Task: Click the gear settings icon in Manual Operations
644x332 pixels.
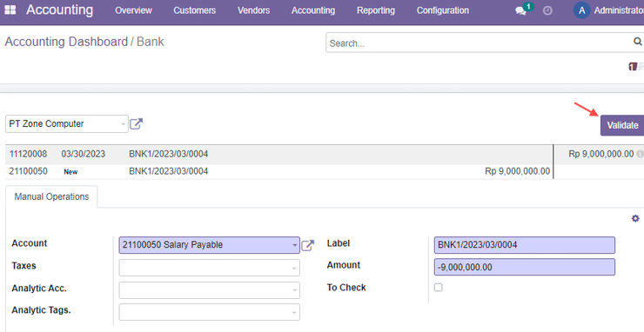Action: click(x=635, y=218)
